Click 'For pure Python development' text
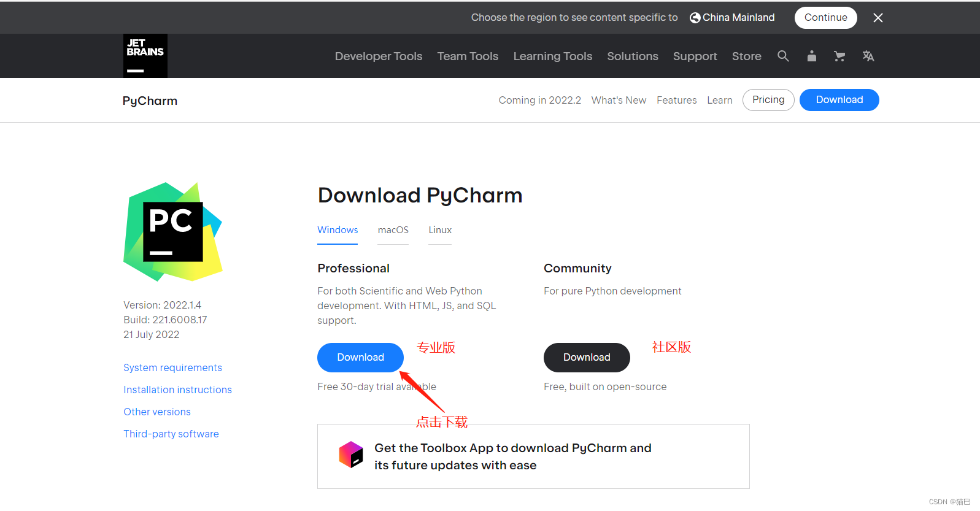This screenshot has width=980, height=511. tap(612, 291)
